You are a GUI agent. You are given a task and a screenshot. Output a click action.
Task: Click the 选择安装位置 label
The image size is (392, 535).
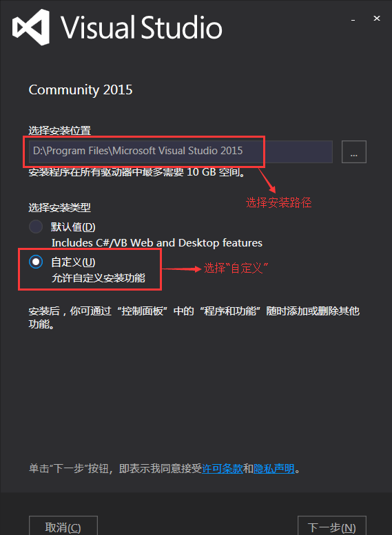tap(60, 130)
